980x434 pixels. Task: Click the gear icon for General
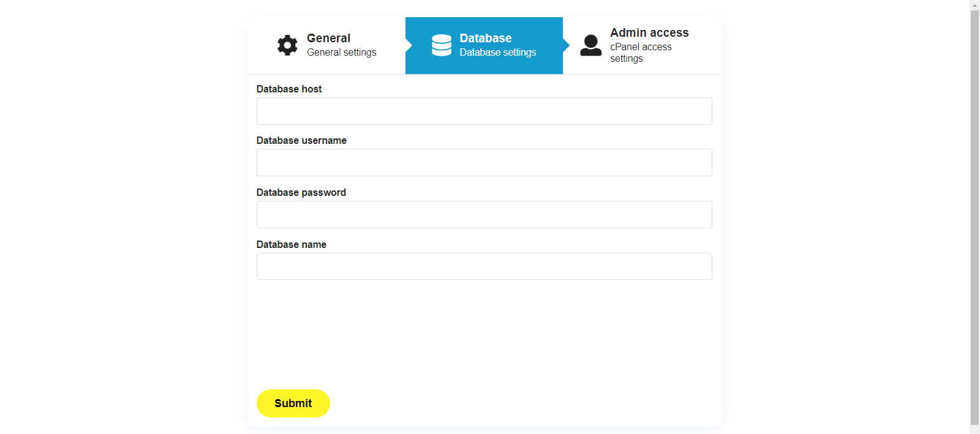pyautogui.click(x=287, y=45)
